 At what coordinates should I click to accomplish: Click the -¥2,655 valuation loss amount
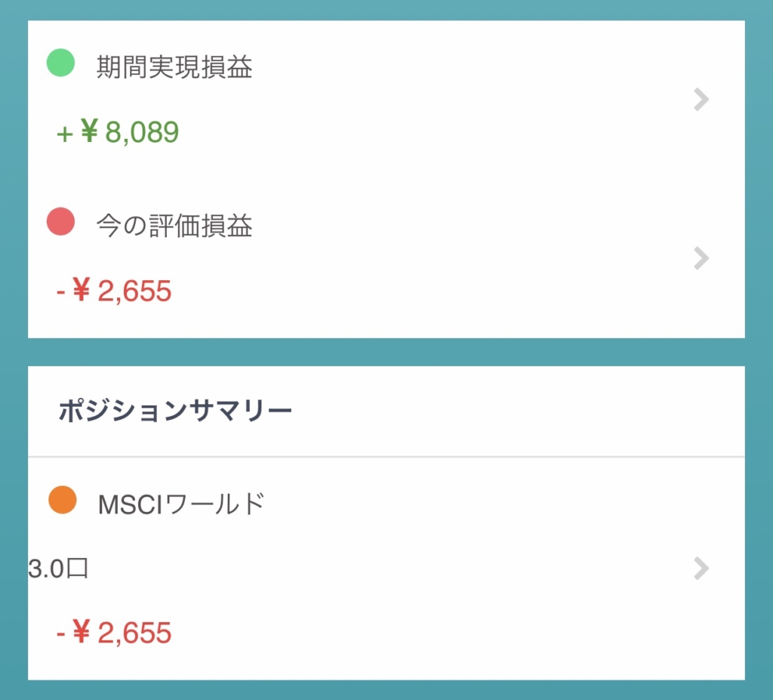[114, 290]
